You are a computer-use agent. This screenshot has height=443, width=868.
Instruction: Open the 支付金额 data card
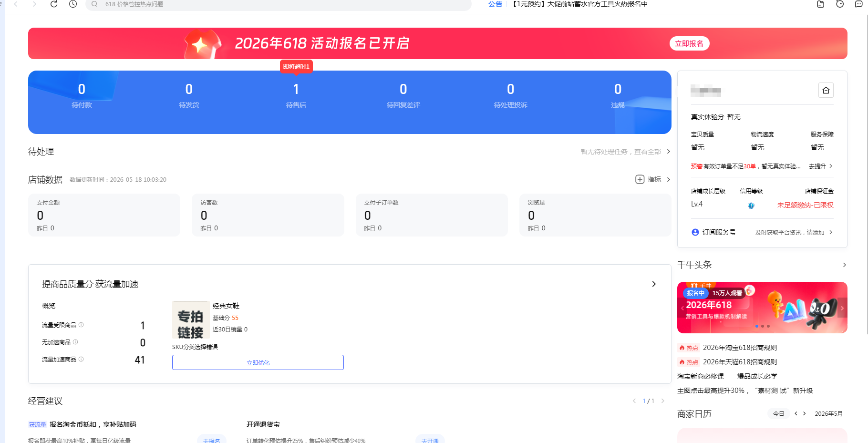pyautogui.click(x=104, y=215)
